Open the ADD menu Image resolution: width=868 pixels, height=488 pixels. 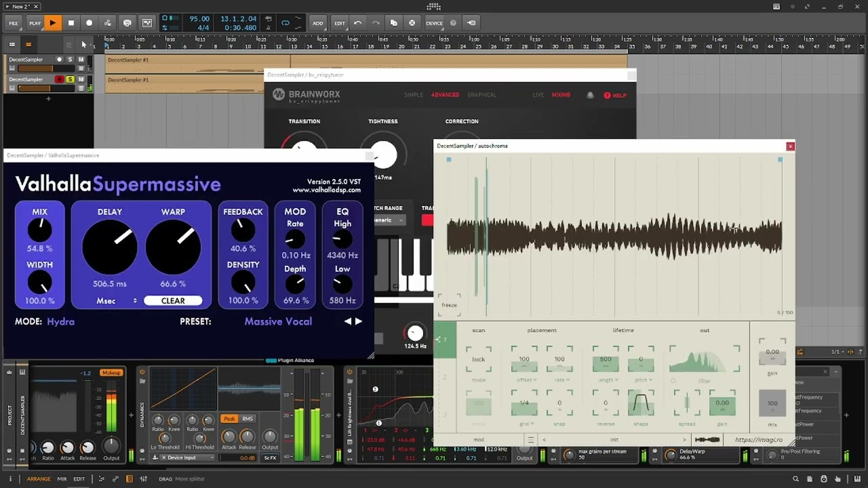click(x=317, y=23)
